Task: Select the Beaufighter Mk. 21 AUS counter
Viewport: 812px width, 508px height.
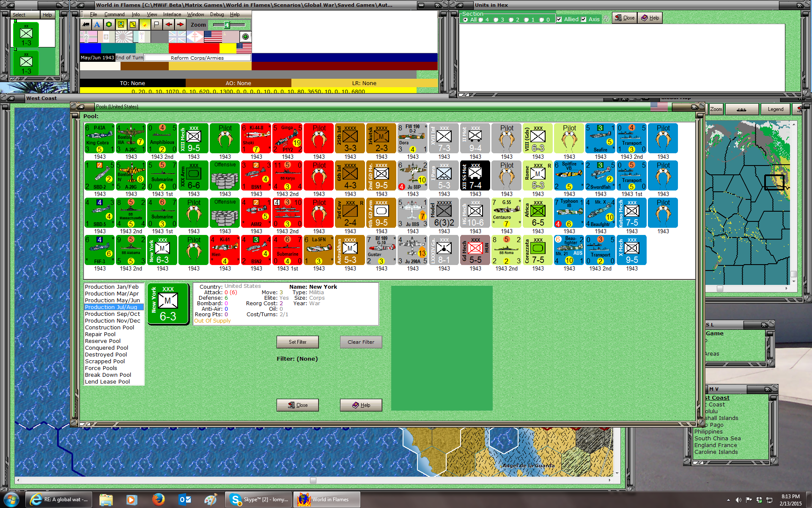Action: pos(569,250)
